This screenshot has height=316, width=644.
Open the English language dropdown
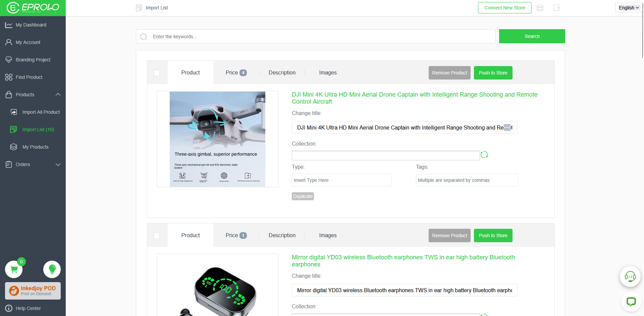[x=629, y=8]
